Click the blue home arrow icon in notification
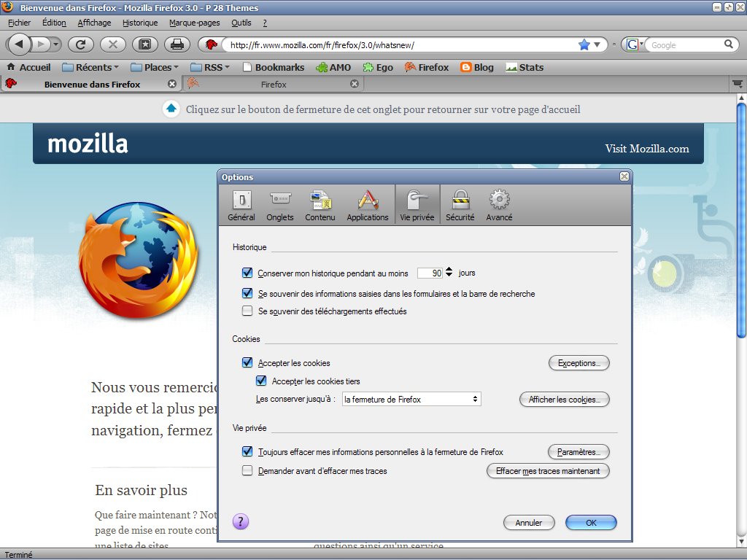 (x=171, y=109)
